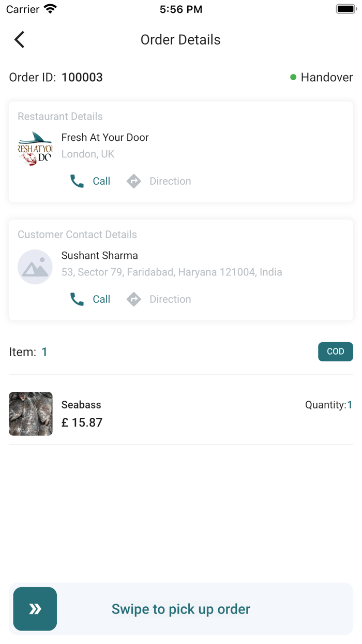Image resolution: width=362 pixels, height=644 pixels.
Task: Open the Order Details title header
Action: 180,39
